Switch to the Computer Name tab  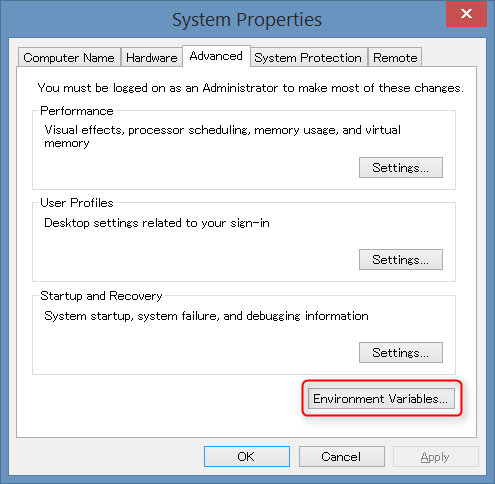tap(69, 57)
